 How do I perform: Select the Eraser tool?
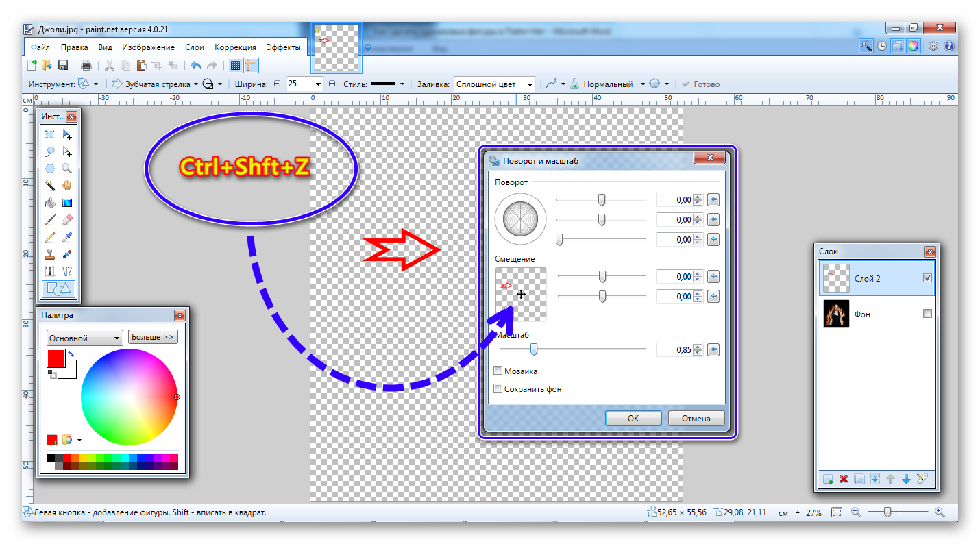pyautogui.click(x=66, y=220)
